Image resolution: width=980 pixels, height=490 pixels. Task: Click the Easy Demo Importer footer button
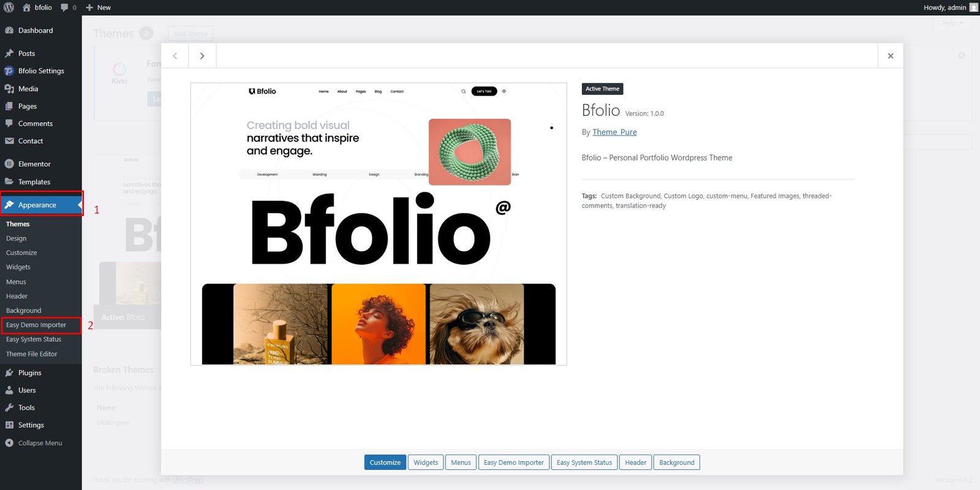pos(514,462)
